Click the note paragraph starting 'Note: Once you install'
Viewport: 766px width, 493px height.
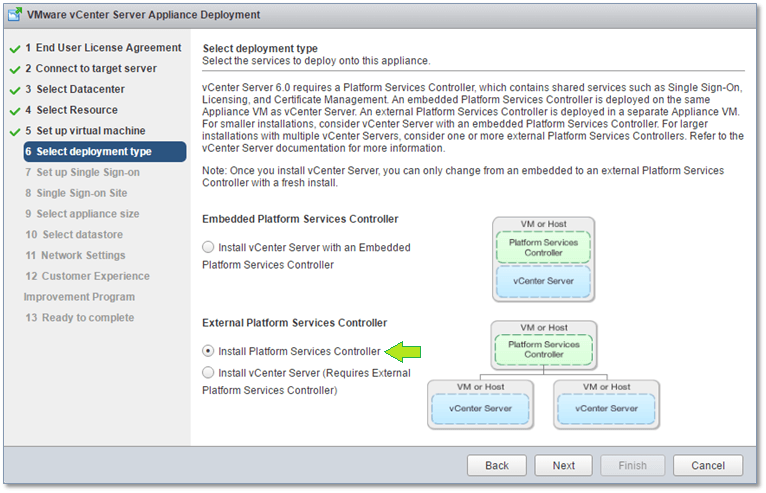[463, 176]
